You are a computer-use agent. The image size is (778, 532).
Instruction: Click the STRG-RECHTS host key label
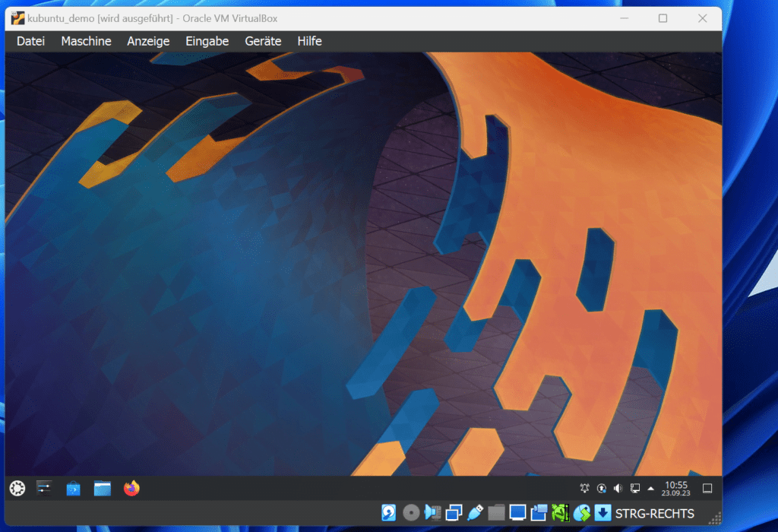[x=654, y=514]
